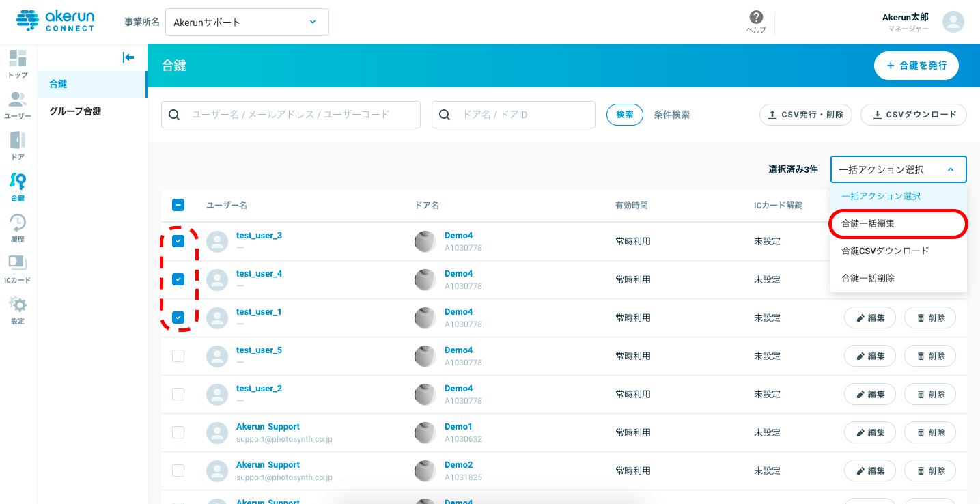Click the 検索 button

click(625, 115)
